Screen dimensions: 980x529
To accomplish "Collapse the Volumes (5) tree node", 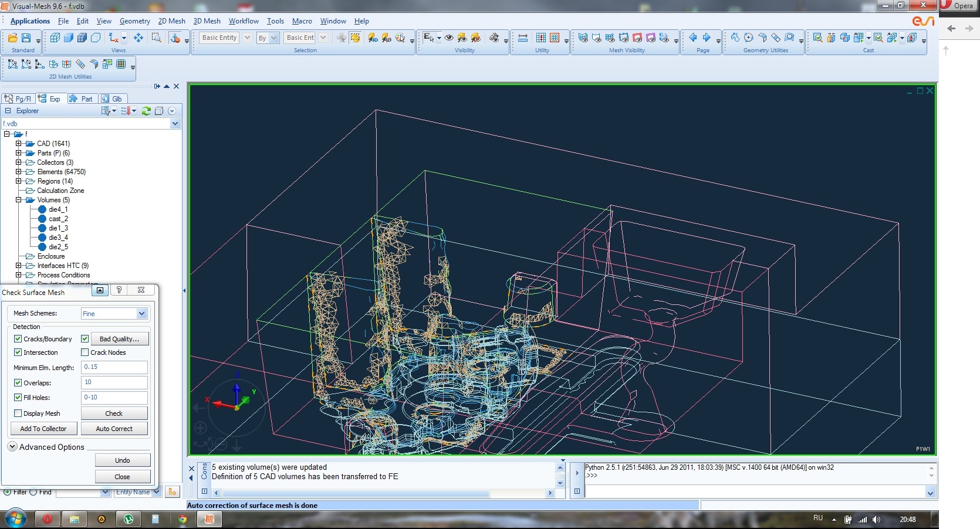I will (19, 200).
